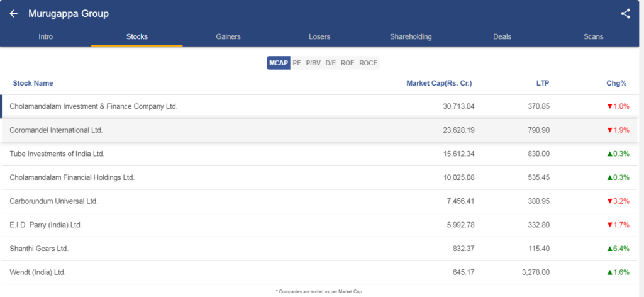This screenshot has width=644, height=297.
Task: Click the 1.7% change for E.I.D. Parry
Action: click(x=618, y=225)
